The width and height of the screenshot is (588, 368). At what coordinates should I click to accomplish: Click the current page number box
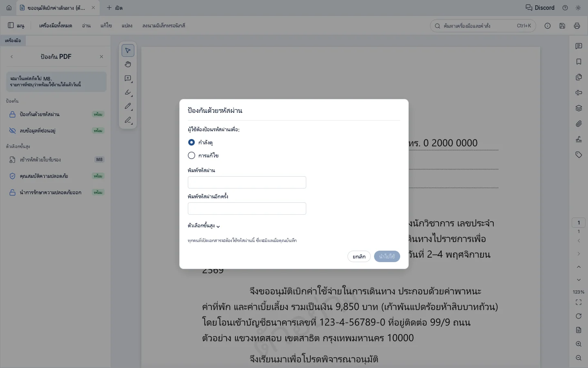point(579,223)
